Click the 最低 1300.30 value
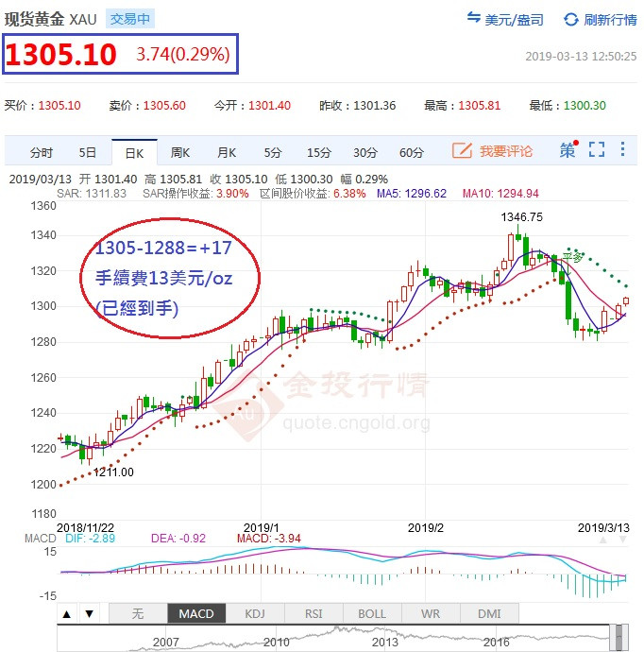This screenshot has width=644, height=652. pyautogui.click(x=585, y=105)
